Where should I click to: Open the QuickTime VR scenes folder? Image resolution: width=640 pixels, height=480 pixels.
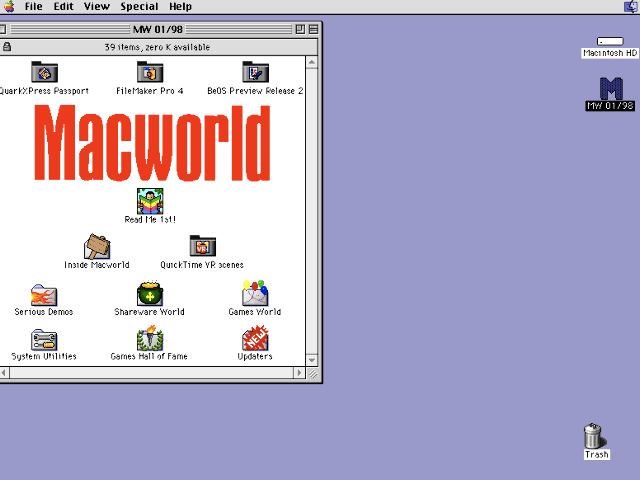click(202, 246)
